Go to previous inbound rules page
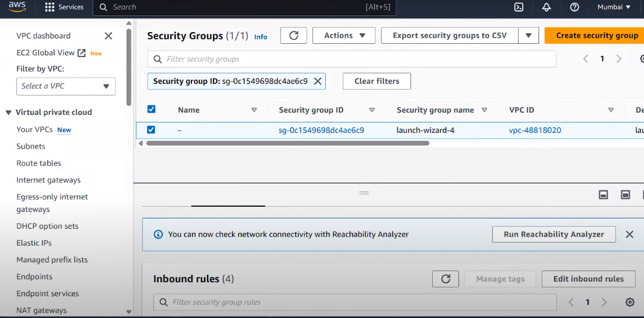Viewport: 644px width, 318px height. pos(571,302)
